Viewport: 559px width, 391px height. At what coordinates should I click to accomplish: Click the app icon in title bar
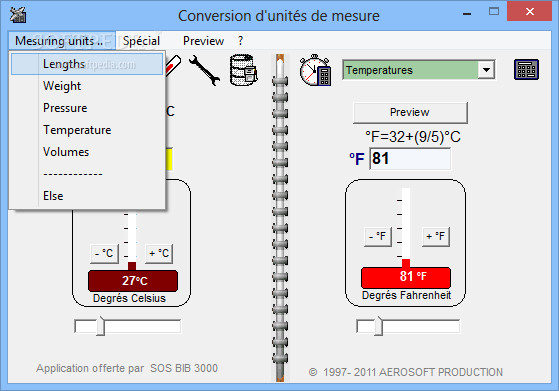click(x=18, y=15)
